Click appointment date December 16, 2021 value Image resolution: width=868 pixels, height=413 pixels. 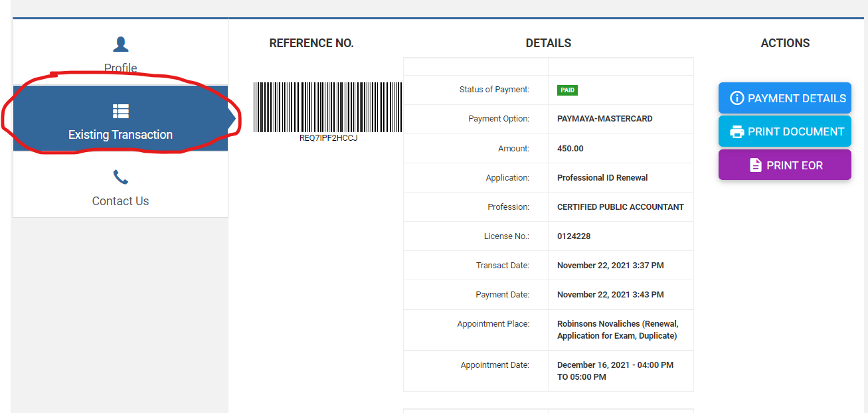pos(615,371)
